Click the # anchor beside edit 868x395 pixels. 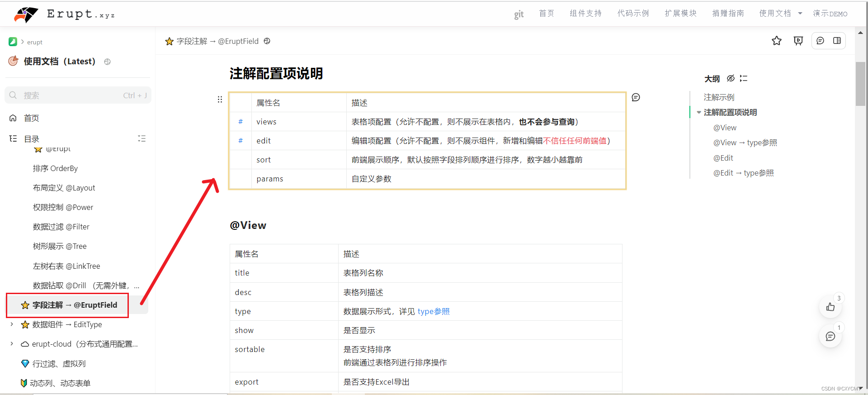[x=241, y=141]
